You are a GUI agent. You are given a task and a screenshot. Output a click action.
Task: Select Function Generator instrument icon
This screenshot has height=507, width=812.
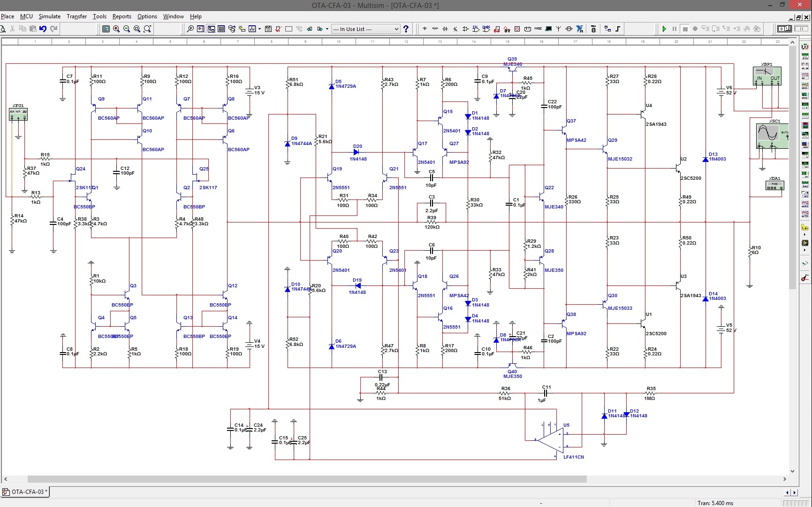tap(805, 57)
